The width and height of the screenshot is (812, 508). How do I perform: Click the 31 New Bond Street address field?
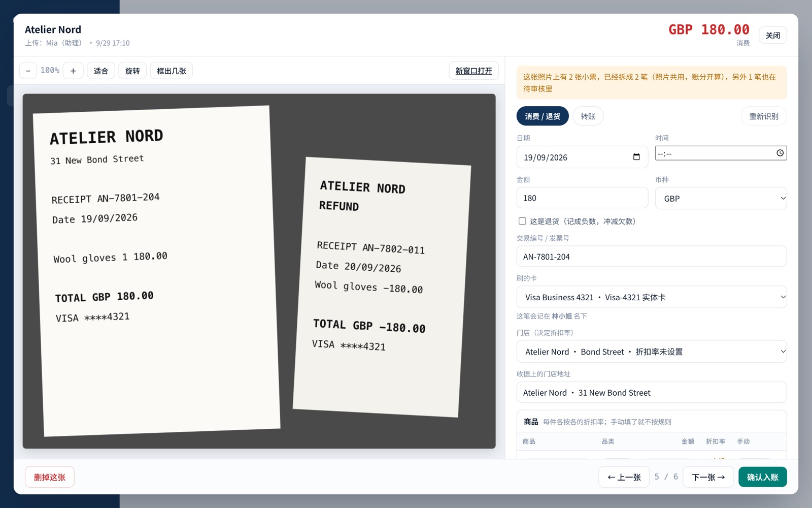point(652,392)
